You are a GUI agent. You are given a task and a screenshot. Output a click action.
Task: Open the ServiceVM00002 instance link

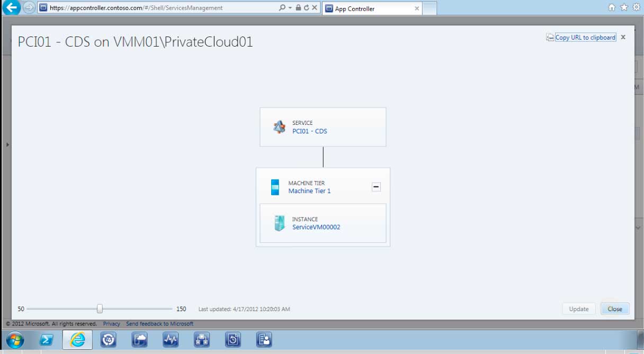coord(316,227)
